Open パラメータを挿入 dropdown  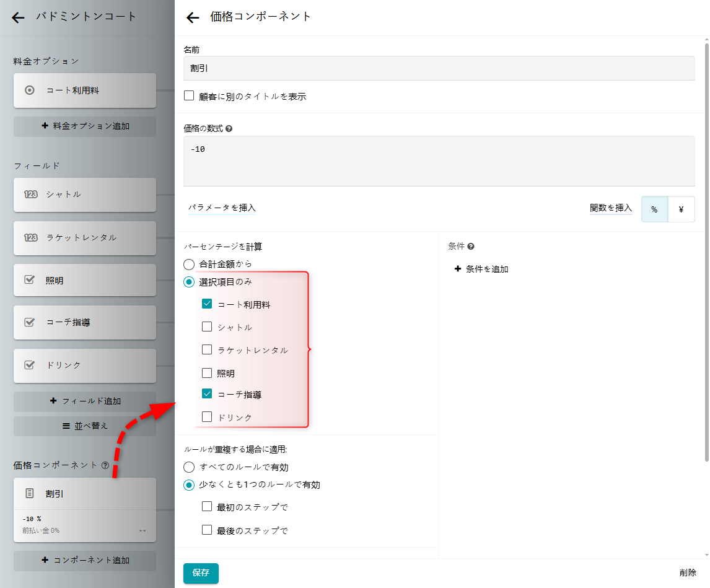(222, 208)
